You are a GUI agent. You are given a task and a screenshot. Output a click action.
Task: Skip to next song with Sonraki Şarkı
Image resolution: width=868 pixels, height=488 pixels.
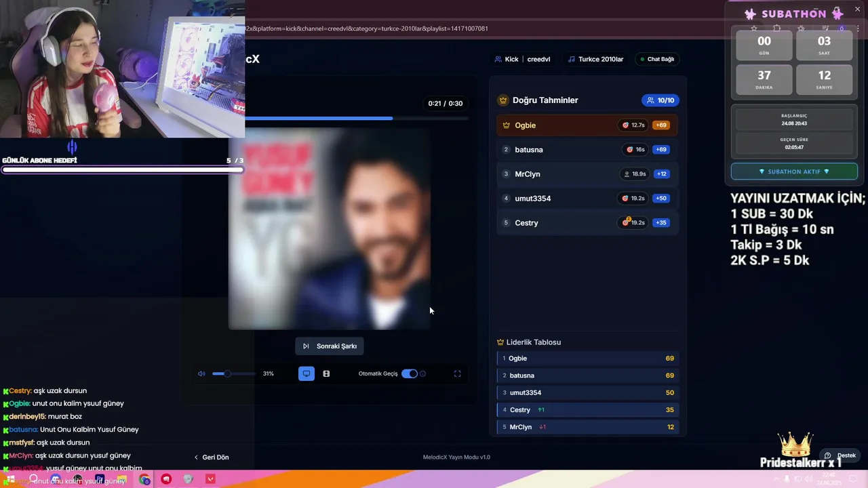pos(330,346)
